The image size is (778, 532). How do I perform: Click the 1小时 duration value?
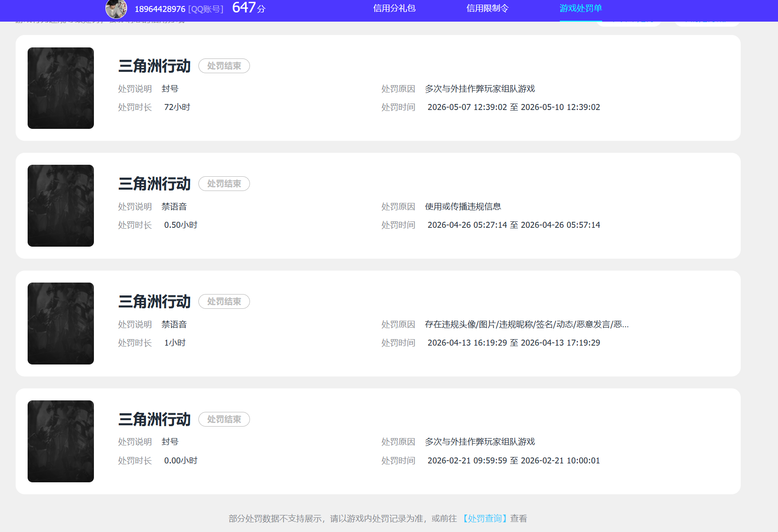point(175,343)
